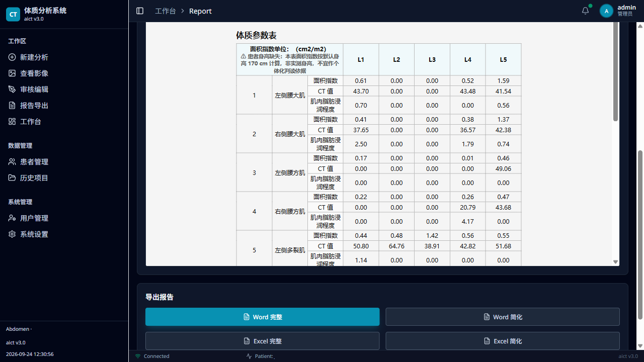
Task: Click the Connected status icon
Action: [x=138, y=356]
